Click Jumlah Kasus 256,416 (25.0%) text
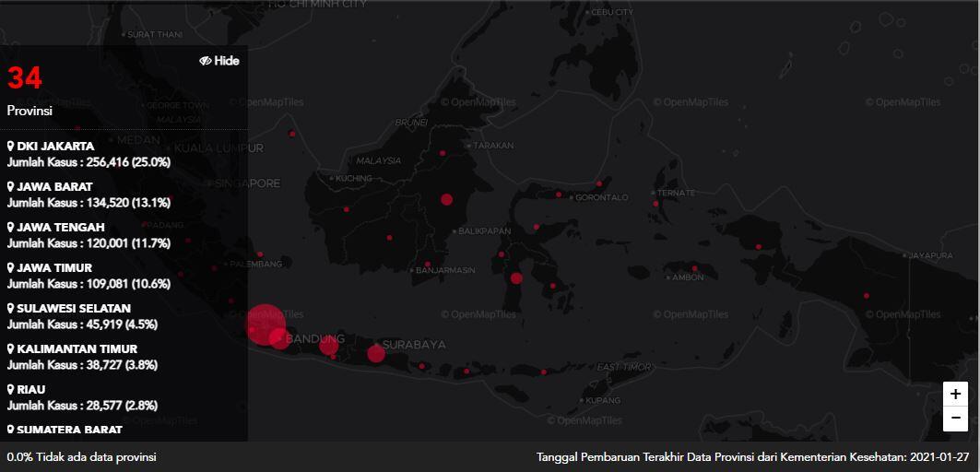The image size is (980, 472). [x=89, y=162]
